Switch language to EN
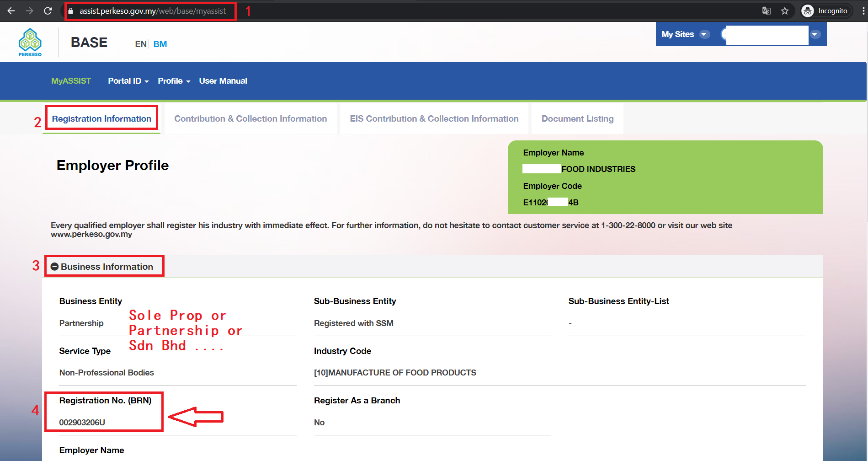Image resolution: width=868 pixels, height=461 pixels. tap(141, 44)
